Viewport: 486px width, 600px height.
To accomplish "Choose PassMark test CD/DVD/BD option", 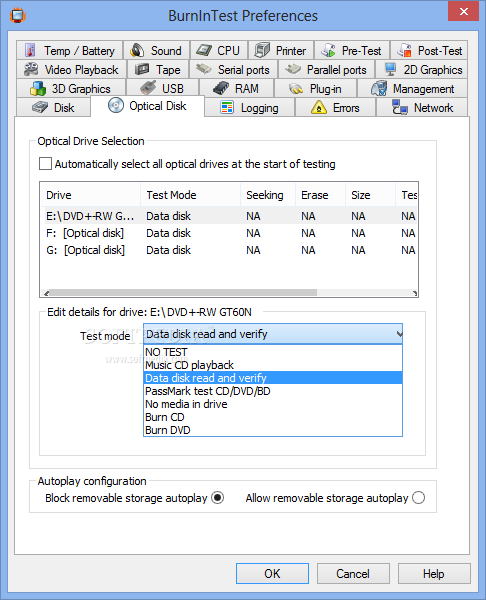I will tap(273, 391).
